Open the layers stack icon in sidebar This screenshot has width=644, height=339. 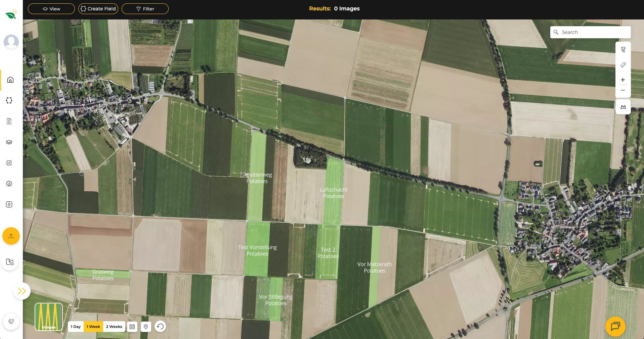(x=9, y=142)
